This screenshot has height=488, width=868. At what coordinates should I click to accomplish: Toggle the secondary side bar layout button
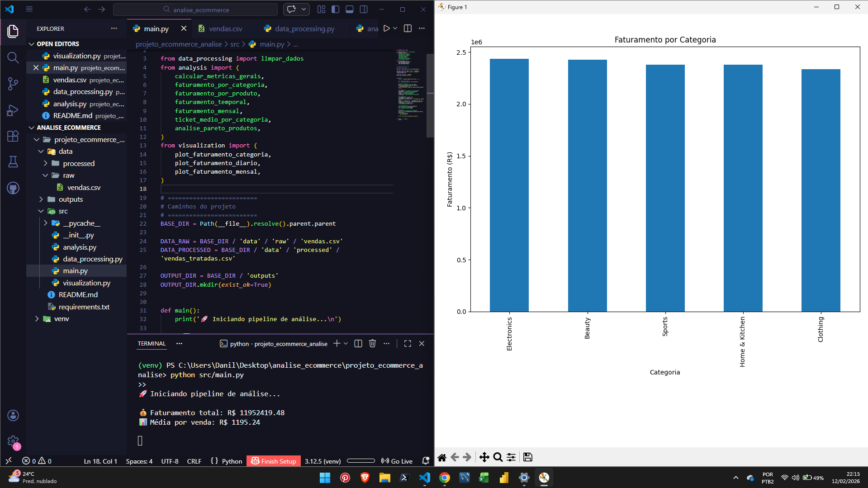coord(364,9)
